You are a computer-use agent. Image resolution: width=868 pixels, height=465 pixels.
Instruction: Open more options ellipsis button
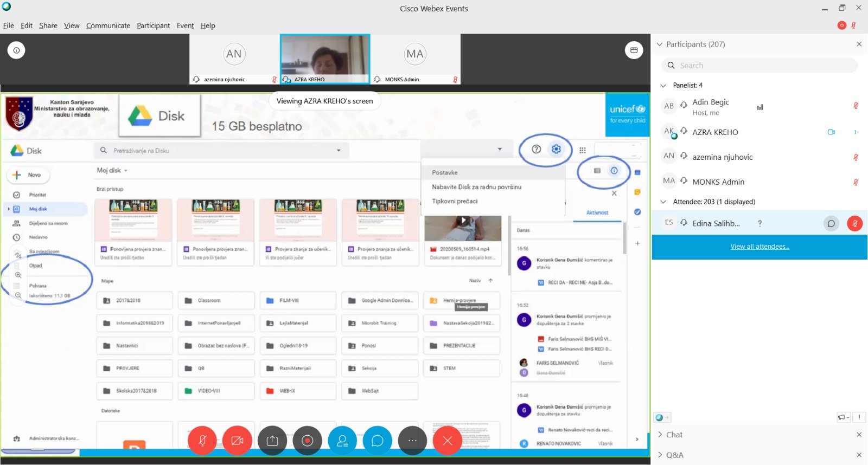[x=412, y=441]
